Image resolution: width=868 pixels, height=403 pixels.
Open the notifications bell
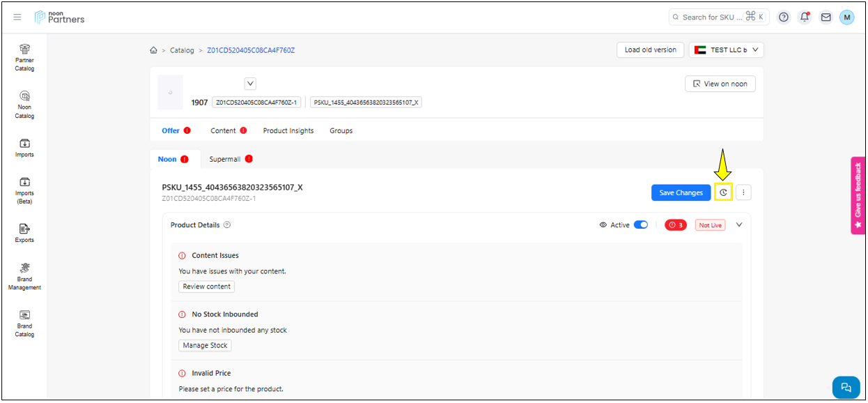(x=805, y=17)
